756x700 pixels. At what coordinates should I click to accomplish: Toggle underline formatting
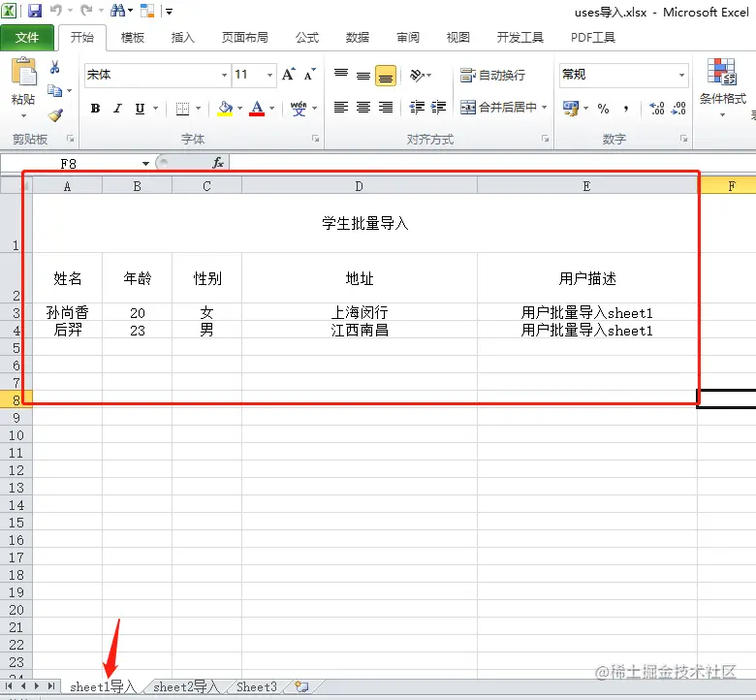(140, 109)
